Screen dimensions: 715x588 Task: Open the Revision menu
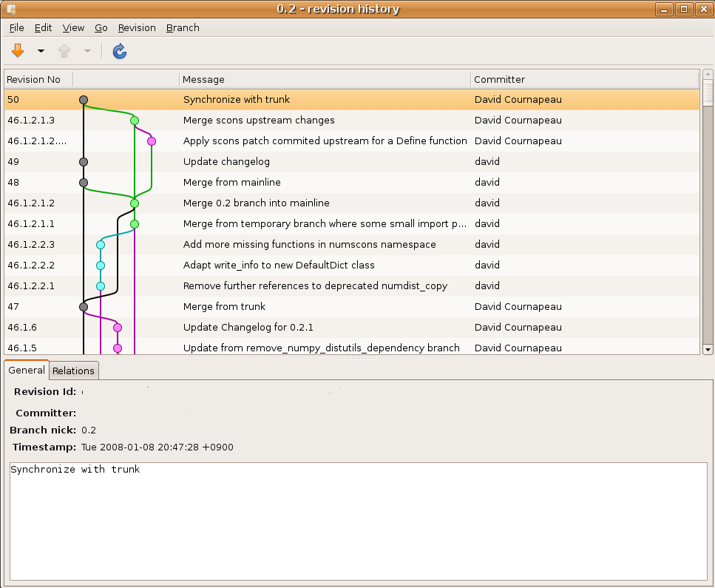[x=137, y=27]
